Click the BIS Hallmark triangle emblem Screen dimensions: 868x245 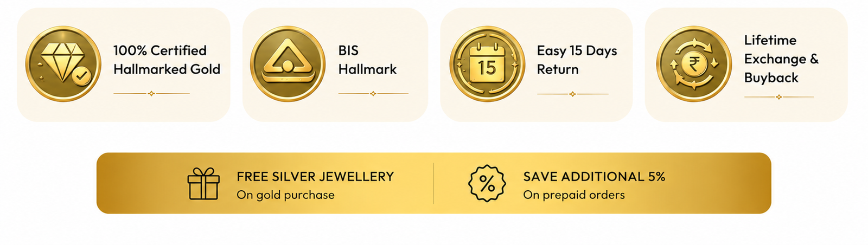coord(288,64)
